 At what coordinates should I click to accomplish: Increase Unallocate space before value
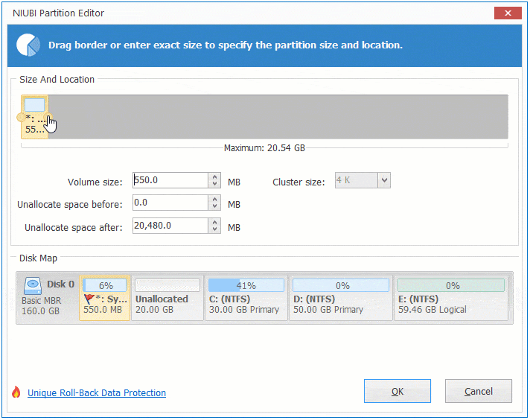pos(215,199)
